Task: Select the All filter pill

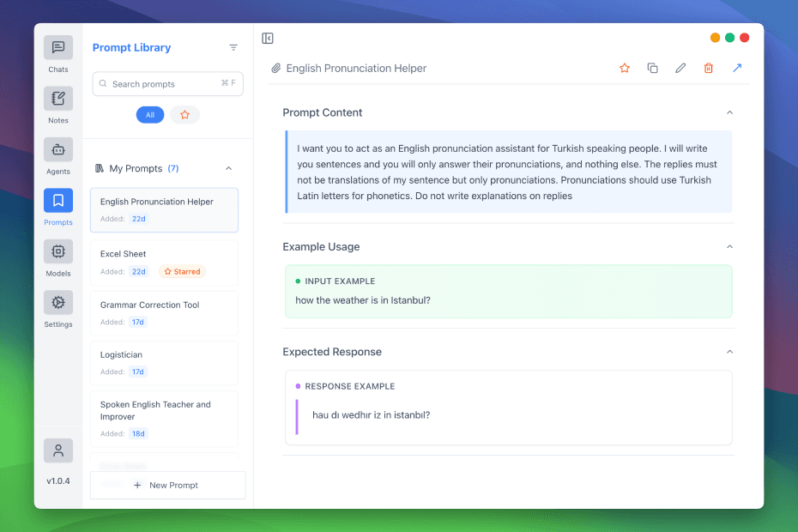Action: click(150, 115)
